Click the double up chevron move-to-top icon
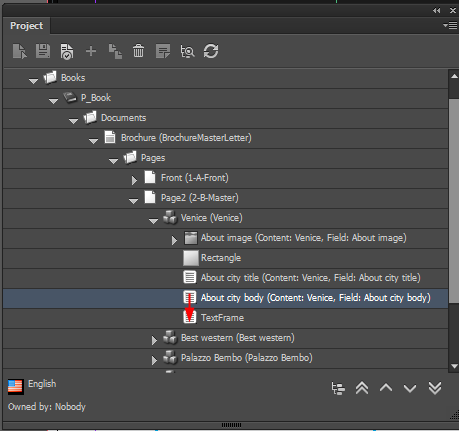The height and width of the screenshot is (431, 459). pos(362,388)
